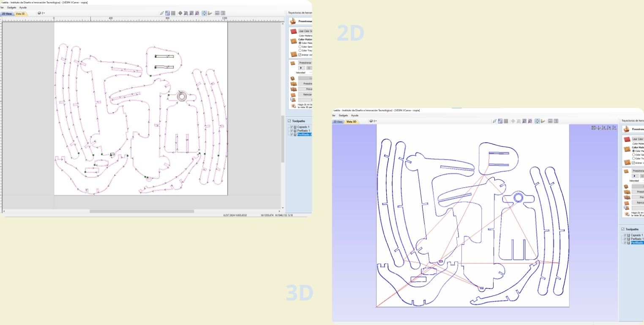The image size is (644, 325).
Task: Select first Color Material radio in 2D window
Action: (x=300, y=43)
